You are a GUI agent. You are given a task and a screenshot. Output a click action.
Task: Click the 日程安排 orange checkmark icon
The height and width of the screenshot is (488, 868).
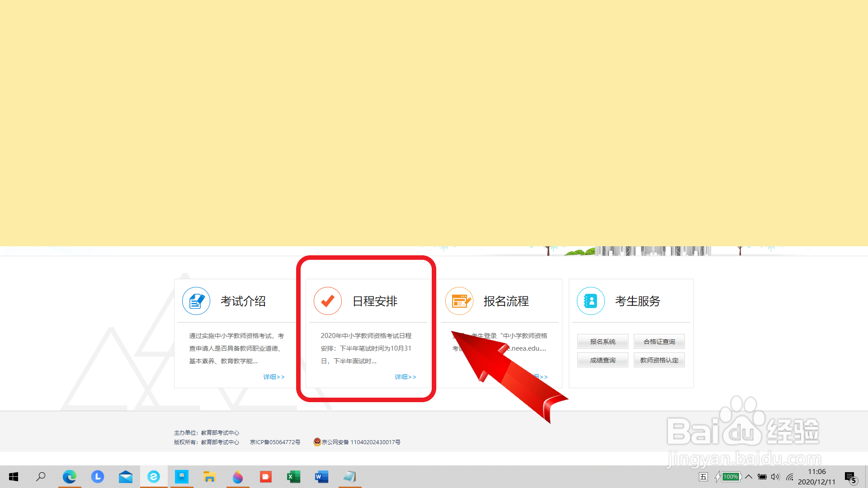[x=328, y=301]
